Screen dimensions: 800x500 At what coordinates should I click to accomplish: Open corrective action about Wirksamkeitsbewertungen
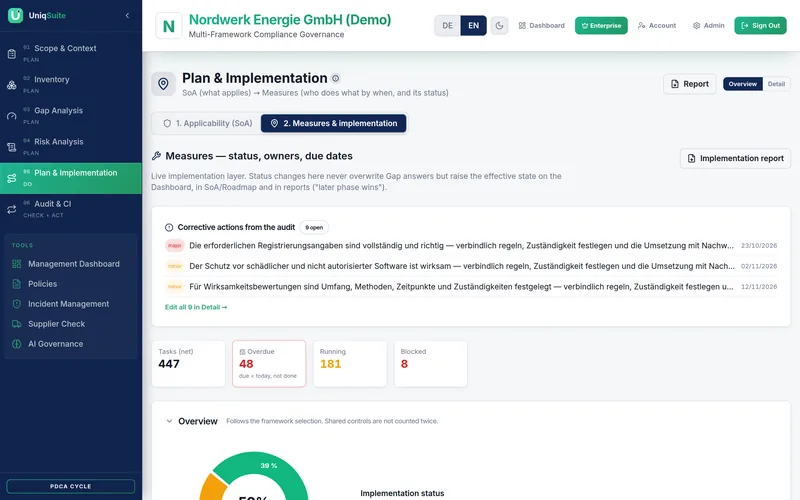461,287
